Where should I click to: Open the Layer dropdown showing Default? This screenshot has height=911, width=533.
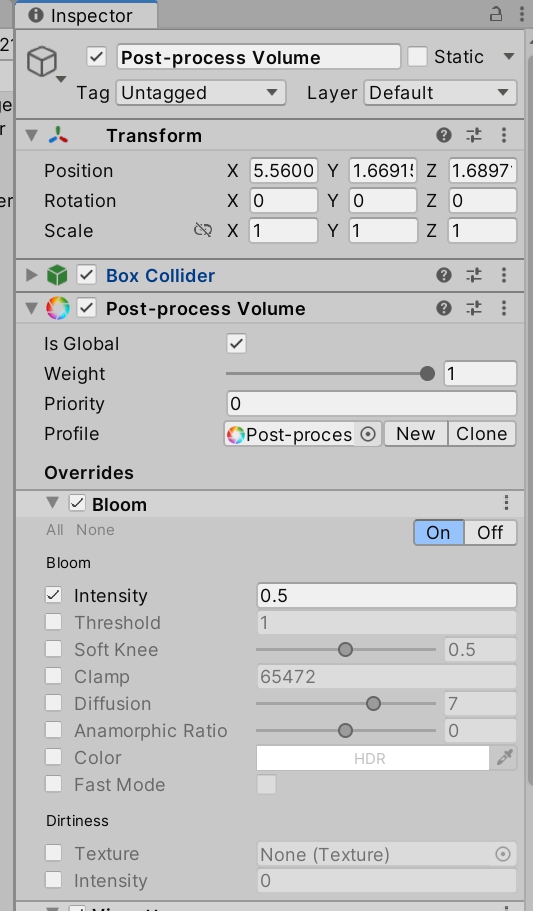440,92
